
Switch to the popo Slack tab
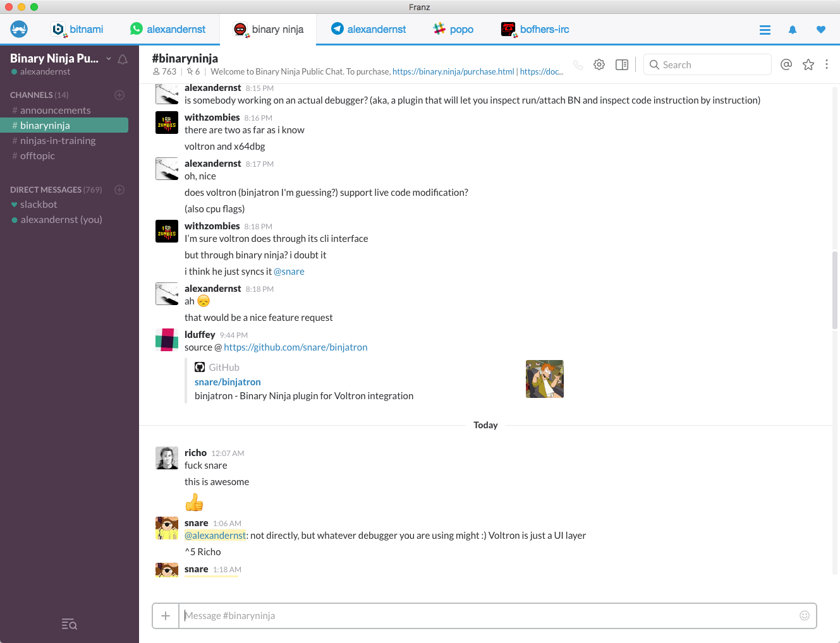click(x=453, y=29)
